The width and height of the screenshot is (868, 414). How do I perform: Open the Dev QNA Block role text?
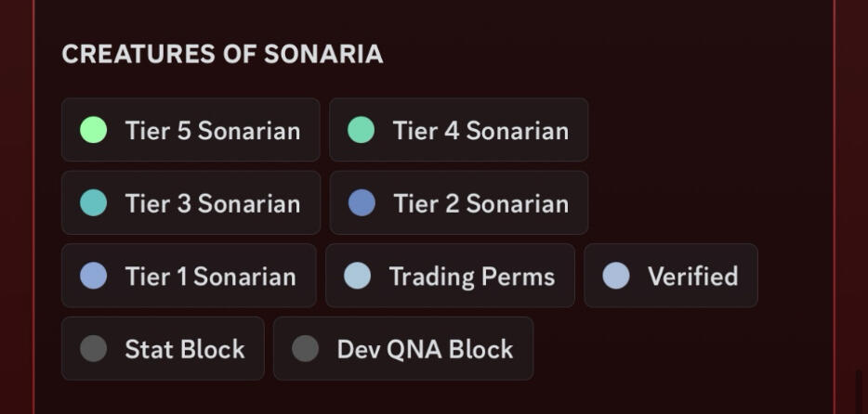coord(425,349)
